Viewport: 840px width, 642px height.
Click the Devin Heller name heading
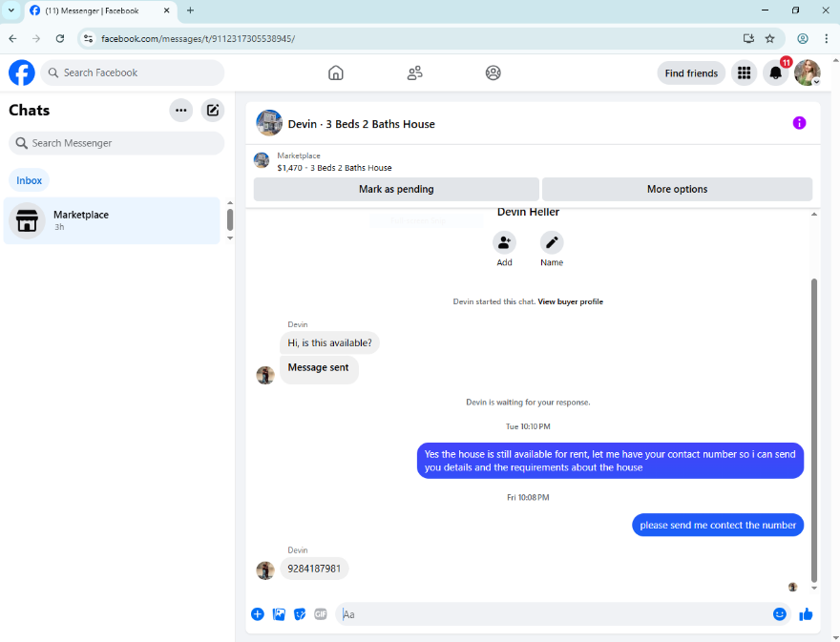point(528,212)
